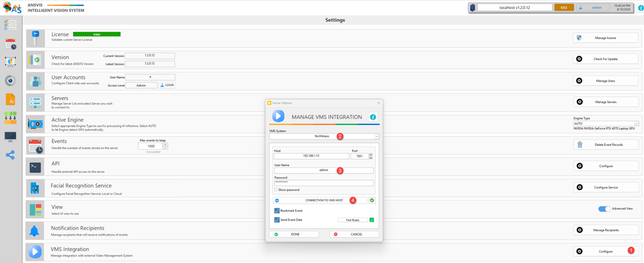644x263 pixels.
Task: Click the share icon in sidebar
Action: click(10, 155)
